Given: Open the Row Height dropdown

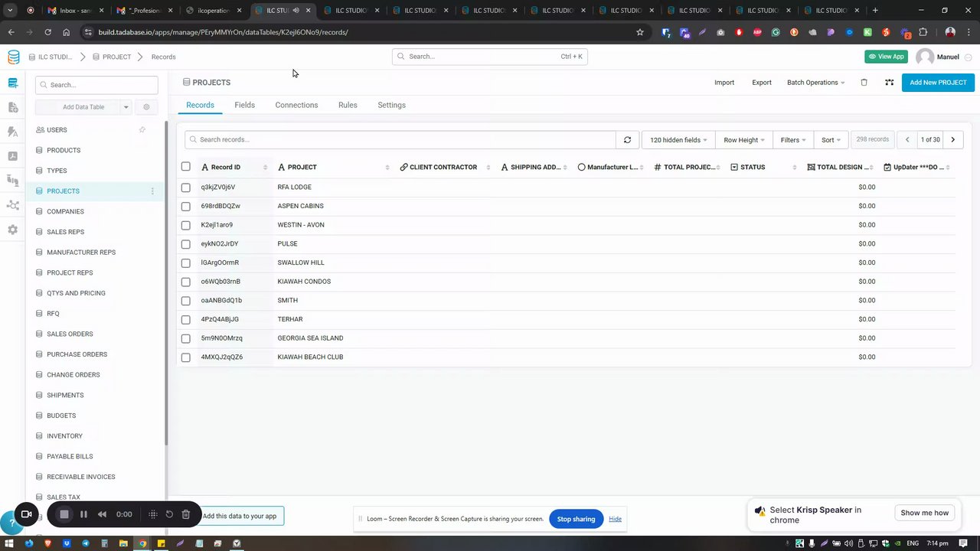Looking at the screenshot, I should coord(743,140).
